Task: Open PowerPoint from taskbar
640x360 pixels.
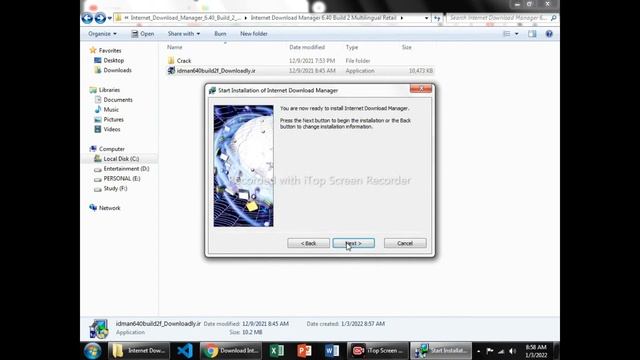Action: tap(304, 351)
